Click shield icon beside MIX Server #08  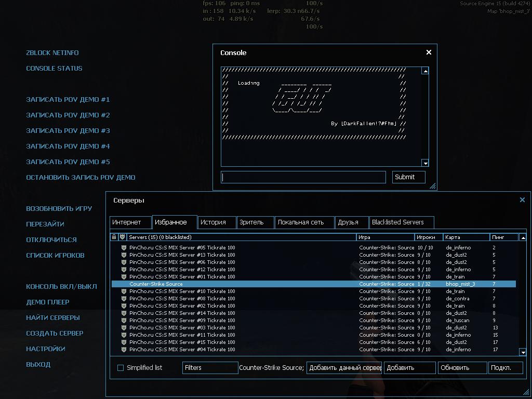(x=124, y=299)
